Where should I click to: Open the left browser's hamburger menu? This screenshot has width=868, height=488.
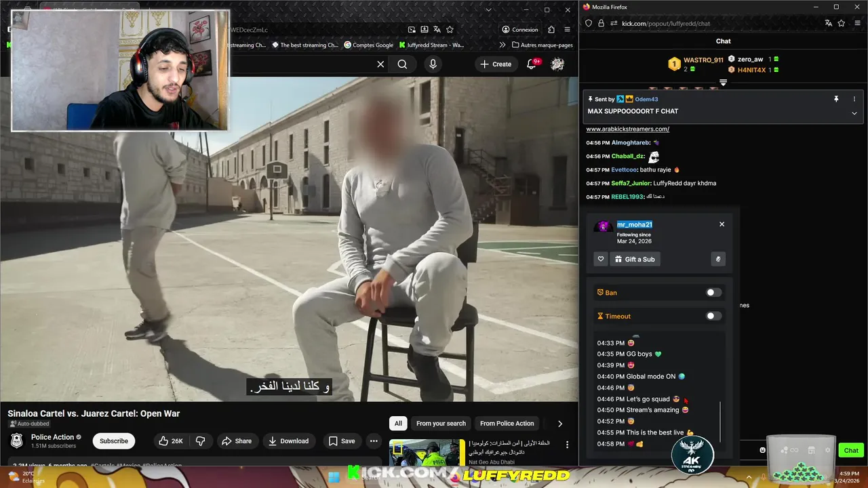[x=568, y=30]
